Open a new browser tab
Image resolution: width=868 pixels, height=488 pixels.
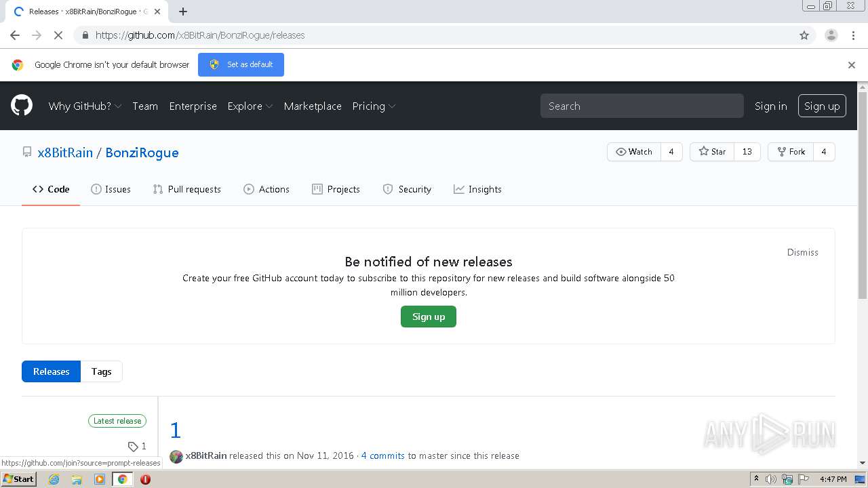coord(183,12)
